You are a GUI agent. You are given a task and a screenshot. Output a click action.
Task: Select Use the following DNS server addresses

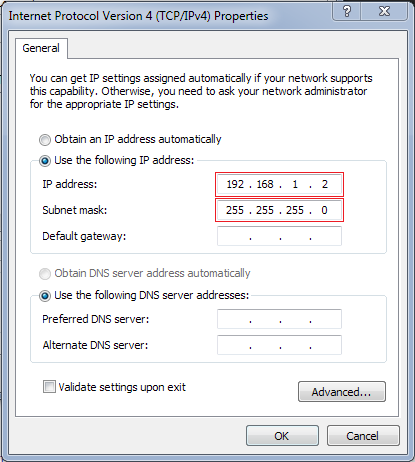point(45,296)
